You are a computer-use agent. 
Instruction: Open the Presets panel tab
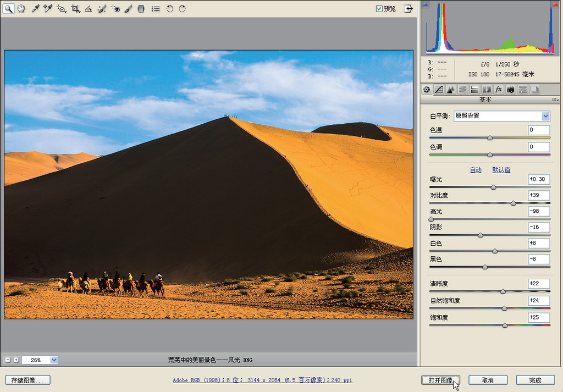[522, 90]
